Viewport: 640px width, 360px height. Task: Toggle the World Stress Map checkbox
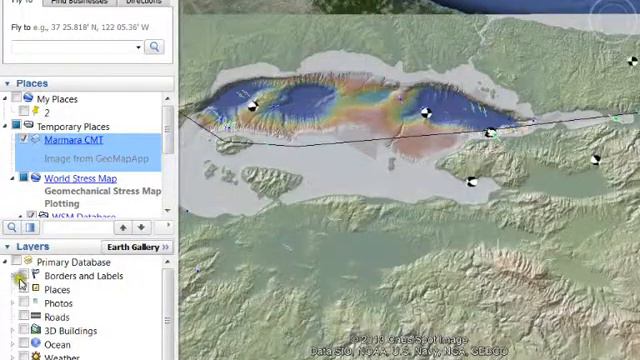pyautogui.click(x=24, y=177)
